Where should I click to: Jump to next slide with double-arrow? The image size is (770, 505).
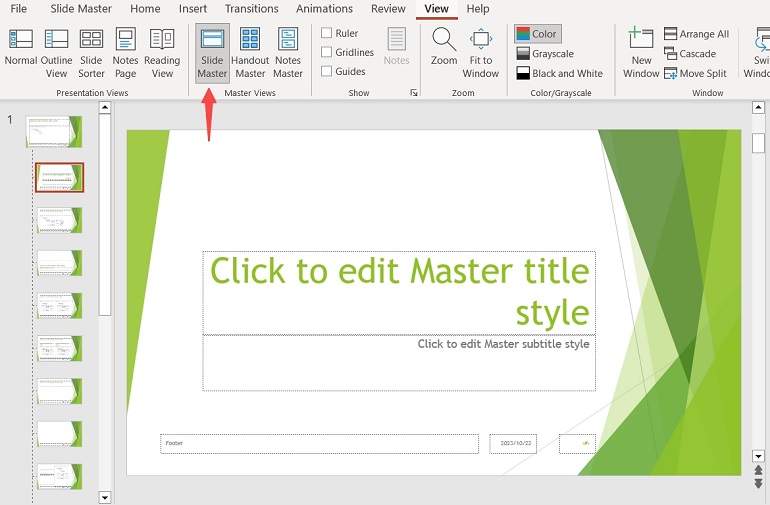[758, 483]
